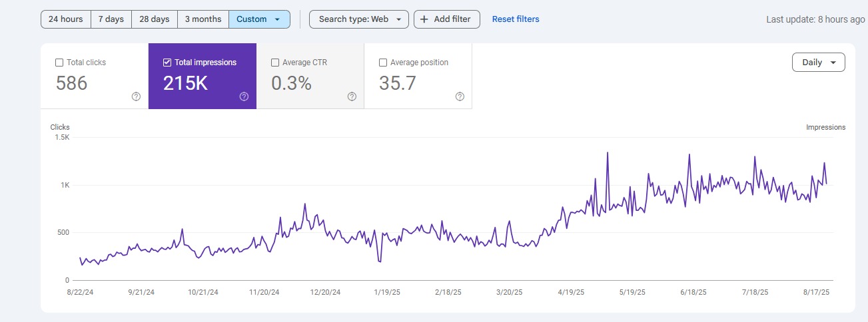
Task: Click help icon in Total impressions card
Action: 244,96
